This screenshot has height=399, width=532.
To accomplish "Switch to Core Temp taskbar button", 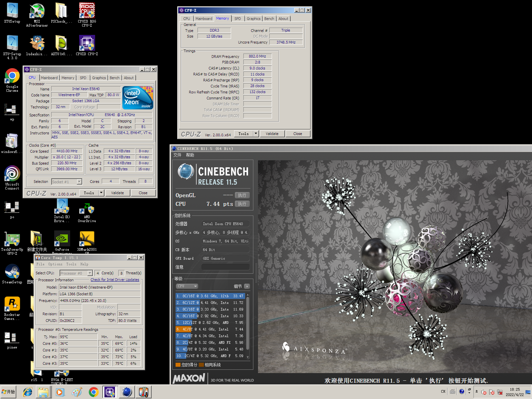I will coord(144,392).
